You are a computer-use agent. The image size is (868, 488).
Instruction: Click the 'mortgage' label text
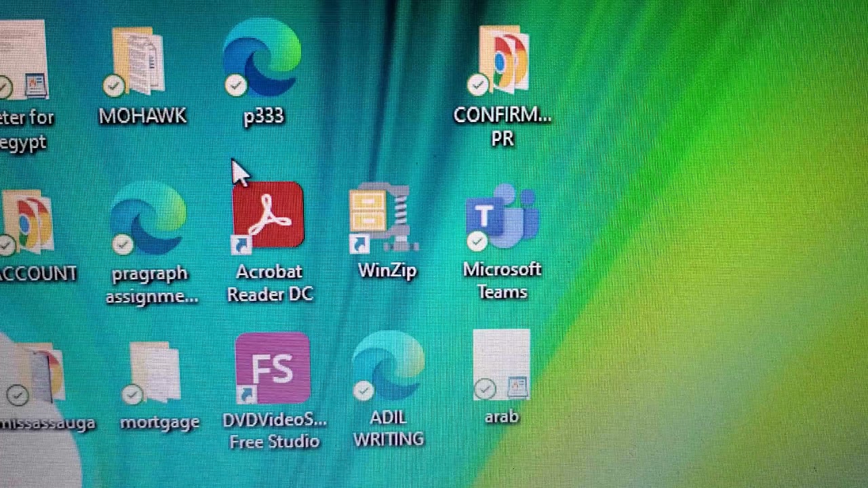pyautogui.click(x=160, y=422)
